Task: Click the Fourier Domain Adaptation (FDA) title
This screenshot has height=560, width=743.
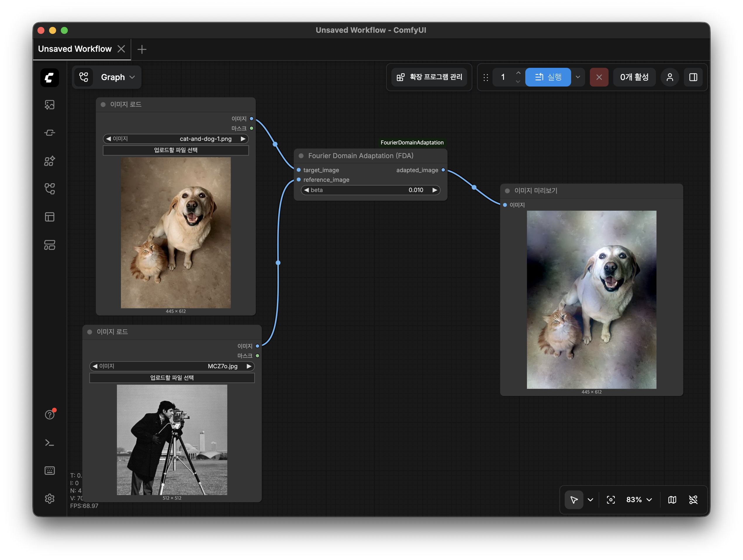Action: [x=361, y=156]
